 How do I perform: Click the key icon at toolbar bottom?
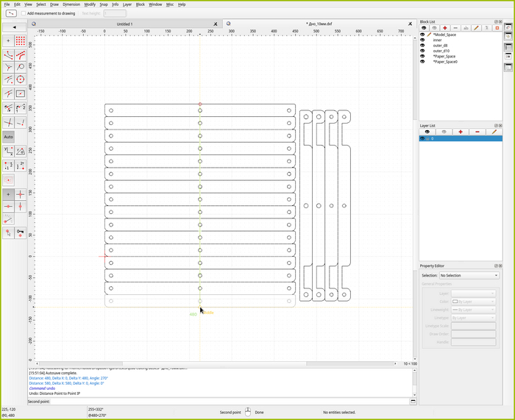tap(21, 232)
